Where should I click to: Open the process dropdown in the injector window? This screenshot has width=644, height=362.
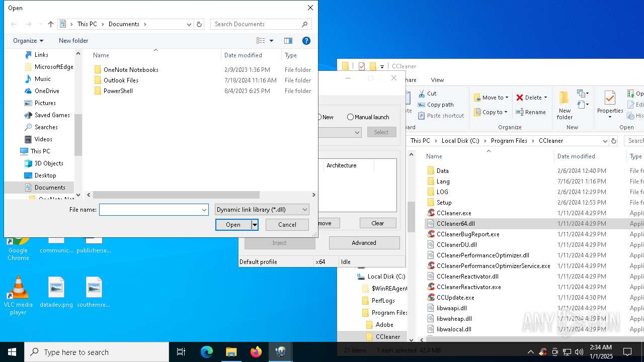[x=357, y=132]
